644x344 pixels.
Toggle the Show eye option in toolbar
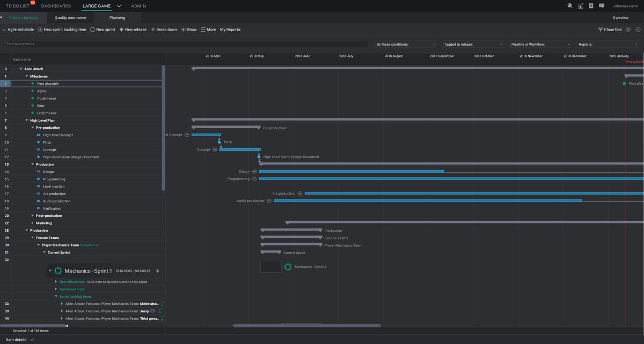189,30
